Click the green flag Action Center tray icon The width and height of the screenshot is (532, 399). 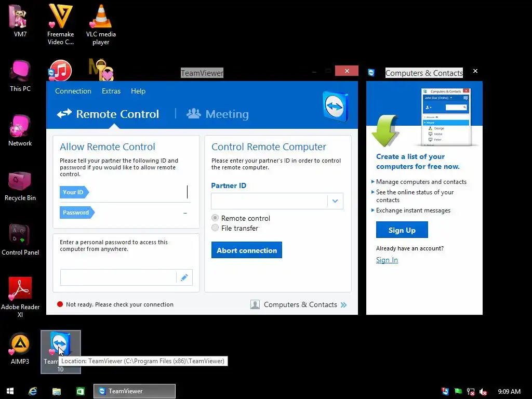point(458,391)
